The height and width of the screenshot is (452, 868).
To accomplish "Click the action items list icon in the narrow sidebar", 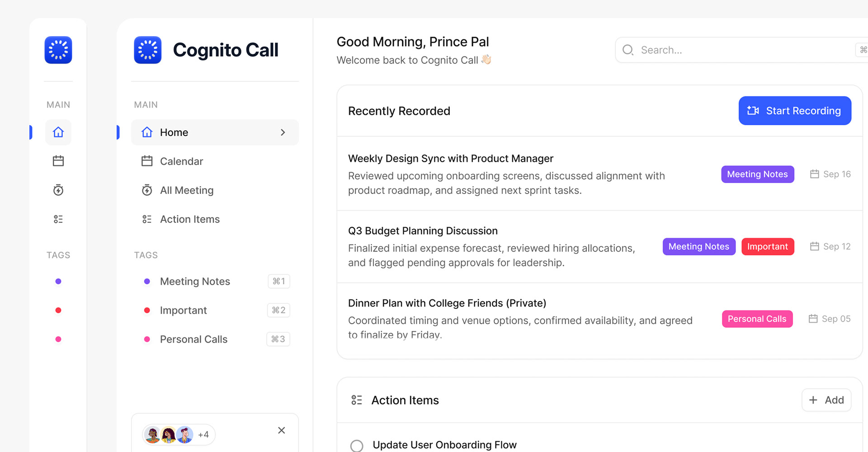I will (58, 219).
